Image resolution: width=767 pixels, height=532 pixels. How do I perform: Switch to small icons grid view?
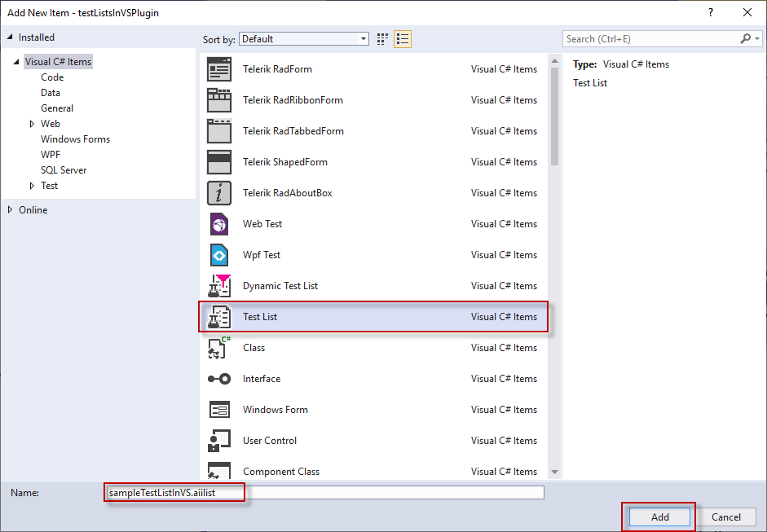pyautogui.click(x=382, y=39)
